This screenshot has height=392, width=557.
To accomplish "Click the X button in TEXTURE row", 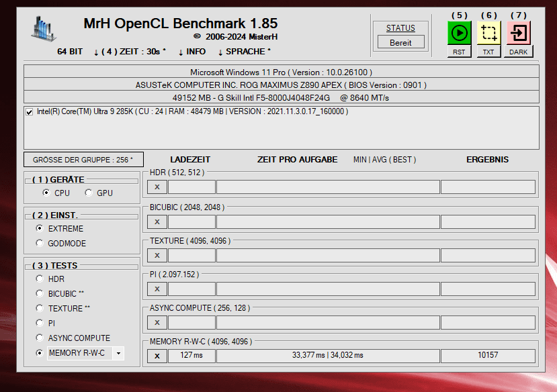I will click(157, 256).
